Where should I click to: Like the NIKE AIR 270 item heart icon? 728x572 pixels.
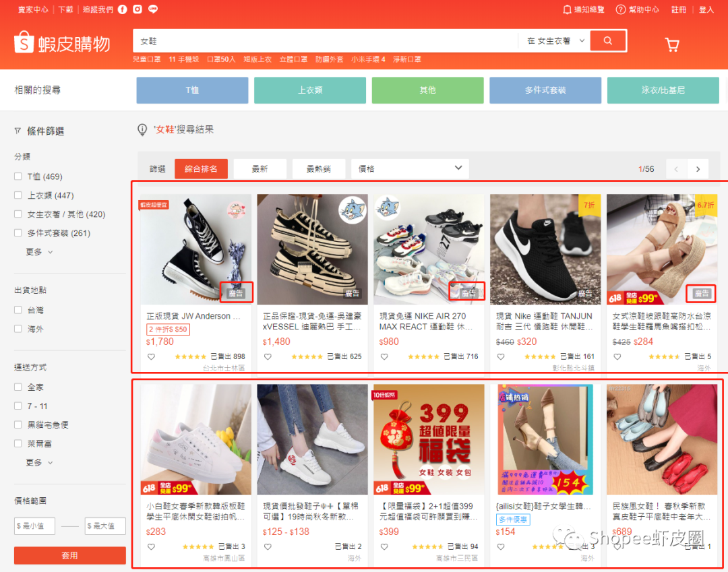tap(384, 357)
